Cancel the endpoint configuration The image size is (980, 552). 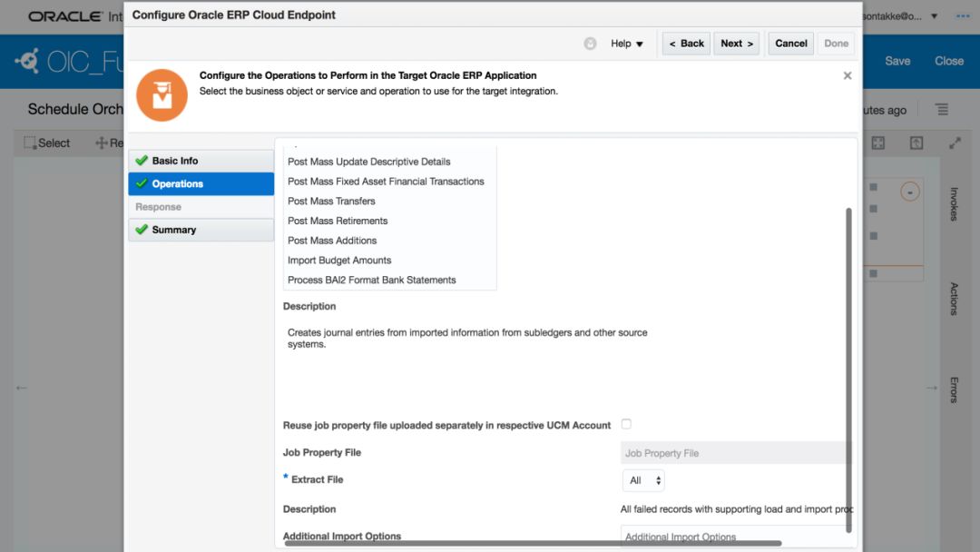790,44
